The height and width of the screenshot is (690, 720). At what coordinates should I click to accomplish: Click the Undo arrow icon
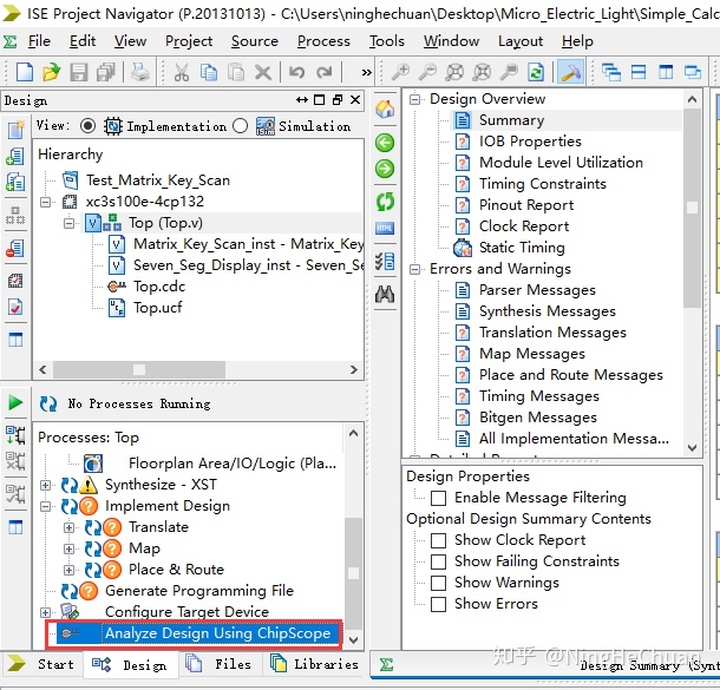(x=297, y=72)
